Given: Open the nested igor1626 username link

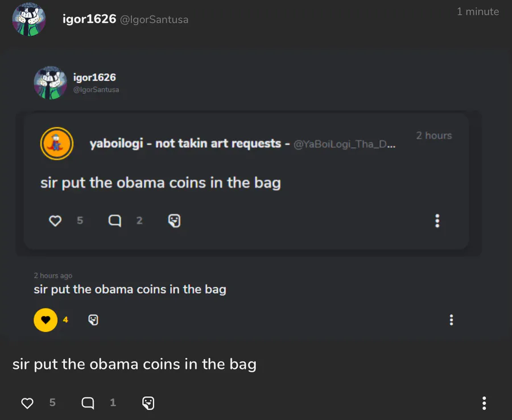Looking at the screenshot, I should click(x=94, y=77).
